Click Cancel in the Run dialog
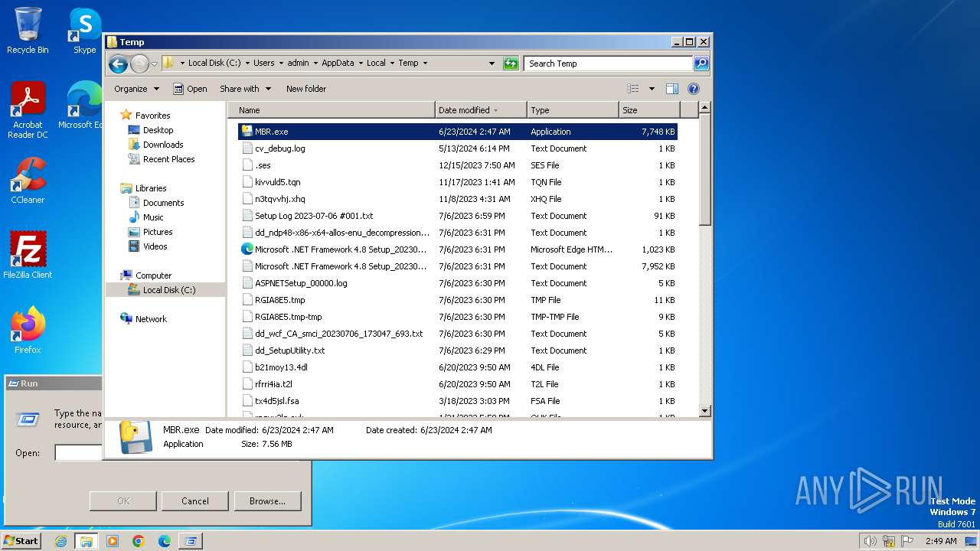This screenshot has height=551, width=980. [x=195, y=501]
